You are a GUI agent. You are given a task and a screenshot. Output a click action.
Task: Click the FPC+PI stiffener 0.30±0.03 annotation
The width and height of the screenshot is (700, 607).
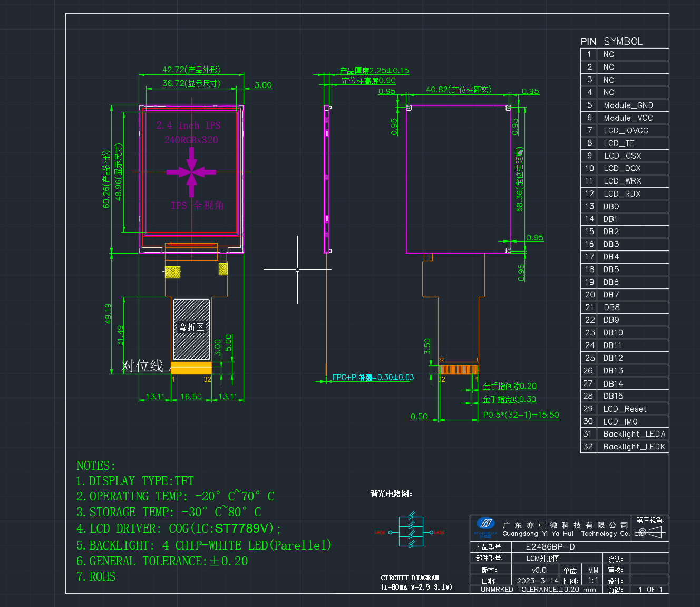tap(373, 378)
